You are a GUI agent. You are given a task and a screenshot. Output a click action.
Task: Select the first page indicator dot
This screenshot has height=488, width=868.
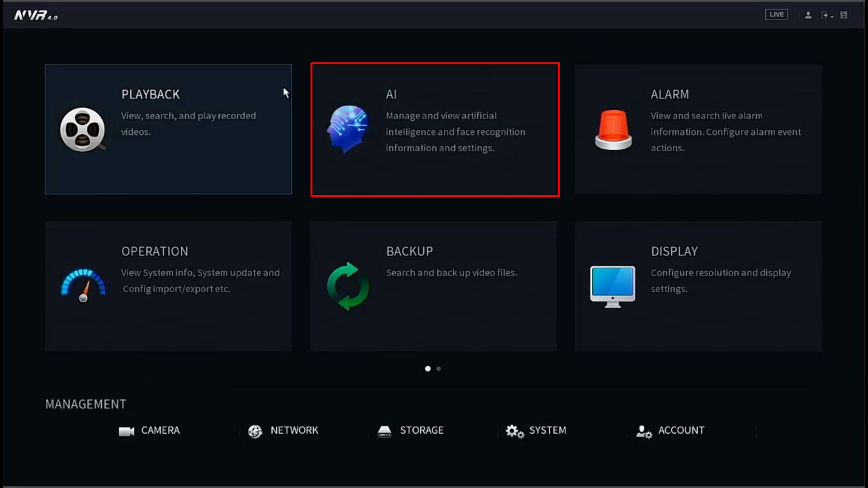[428, 369]
